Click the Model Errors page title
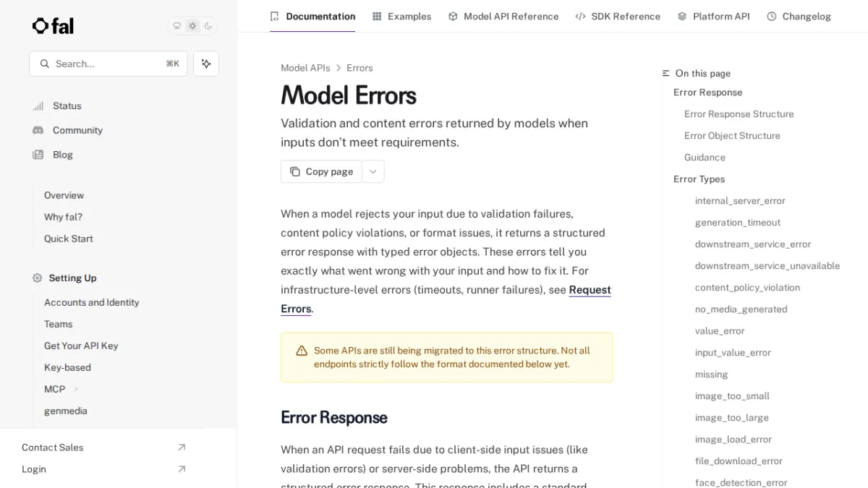Screen dimensions: 868x488 [348, 95]
